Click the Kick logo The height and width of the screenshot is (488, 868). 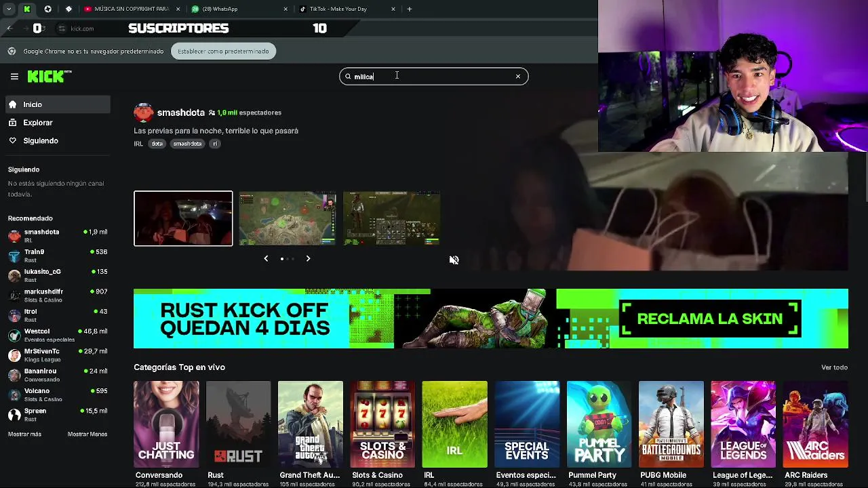click(x=49, y=76)
